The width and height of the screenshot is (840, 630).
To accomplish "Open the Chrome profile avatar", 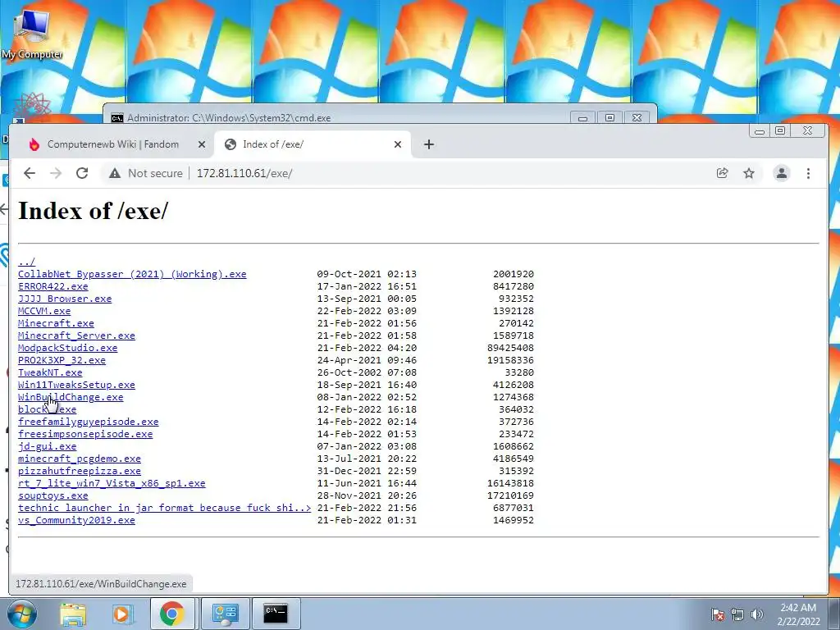I will tap(782, 173).
